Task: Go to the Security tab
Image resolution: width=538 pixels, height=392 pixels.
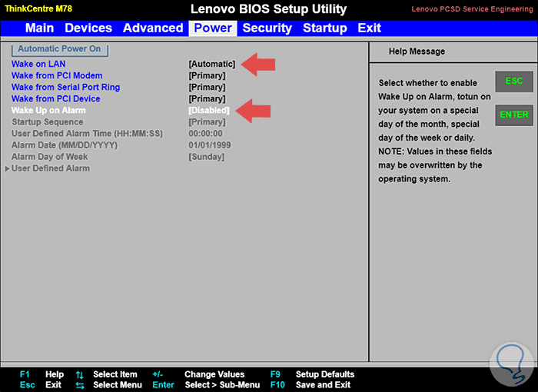Action: click(267, 28)
